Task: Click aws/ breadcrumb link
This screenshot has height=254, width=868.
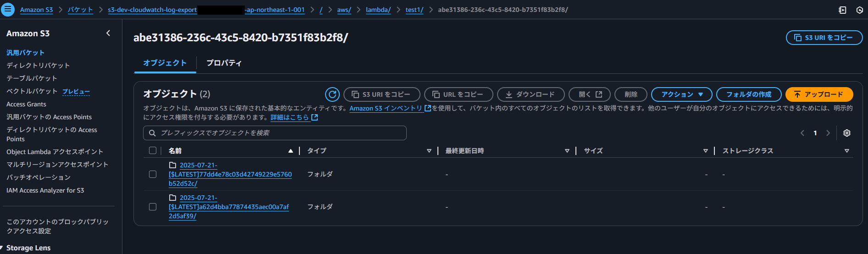Action: pos(344,10)
